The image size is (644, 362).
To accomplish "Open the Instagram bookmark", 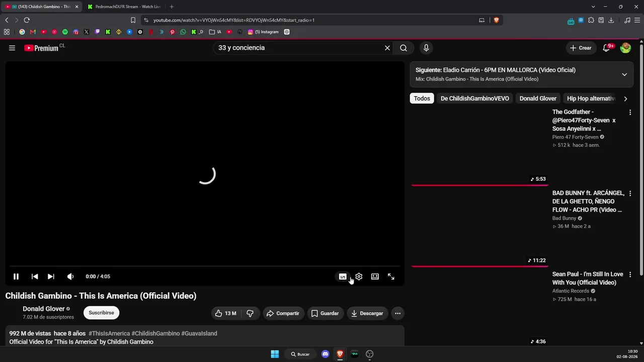I will [x=263, y=32].
